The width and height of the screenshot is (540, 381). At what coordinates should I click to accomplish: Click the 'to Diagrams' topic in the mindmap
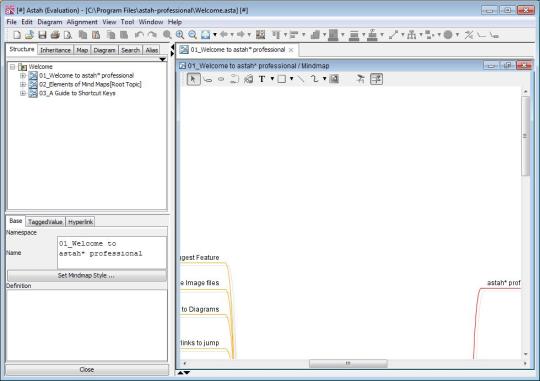(200, 309)
